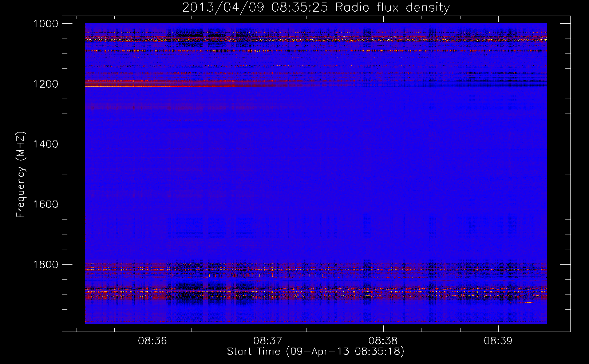Image resolution: width=589 pixels, height=364 pixels.
Task: Click the 08:38 time tick label
Action: pyautogui.click(x=383, y=341)
